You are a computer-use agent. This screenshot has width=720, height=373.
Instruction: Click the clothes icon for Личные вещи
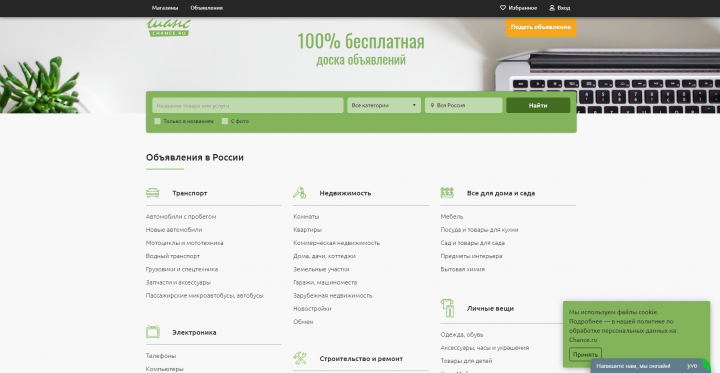[447, 308]
